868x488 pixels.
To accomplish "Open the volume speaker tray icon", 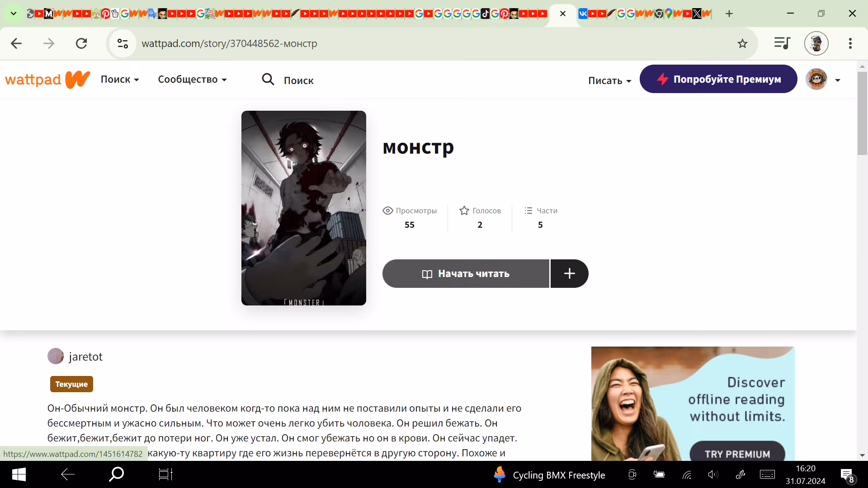I will click(x=713, y=474).
